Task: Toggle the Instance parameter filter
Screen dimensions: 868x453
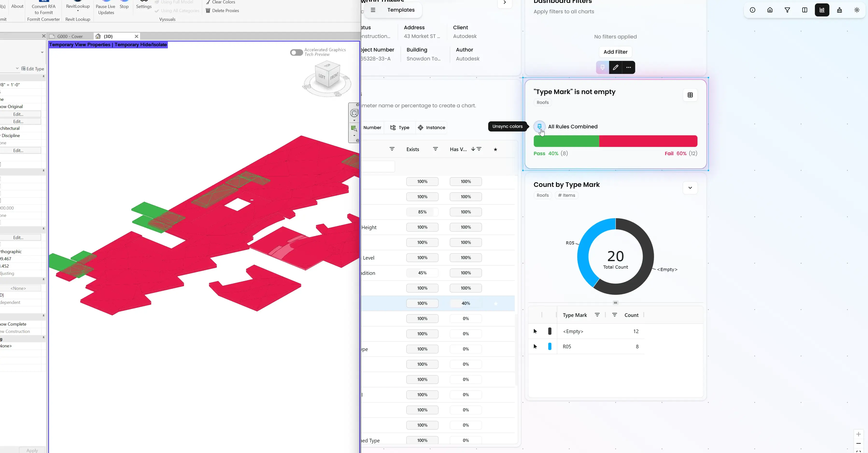Action: tap(432, 127)
